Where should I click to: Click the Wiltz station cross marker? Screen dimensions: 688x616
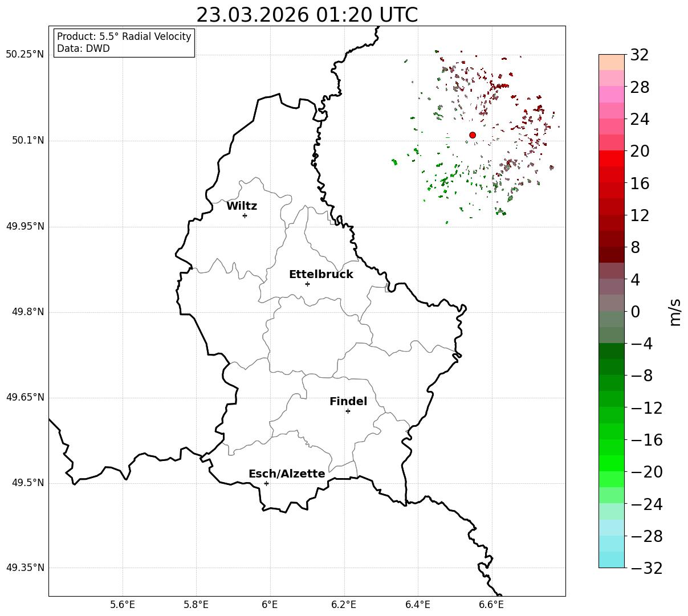[x=245, y=215]
